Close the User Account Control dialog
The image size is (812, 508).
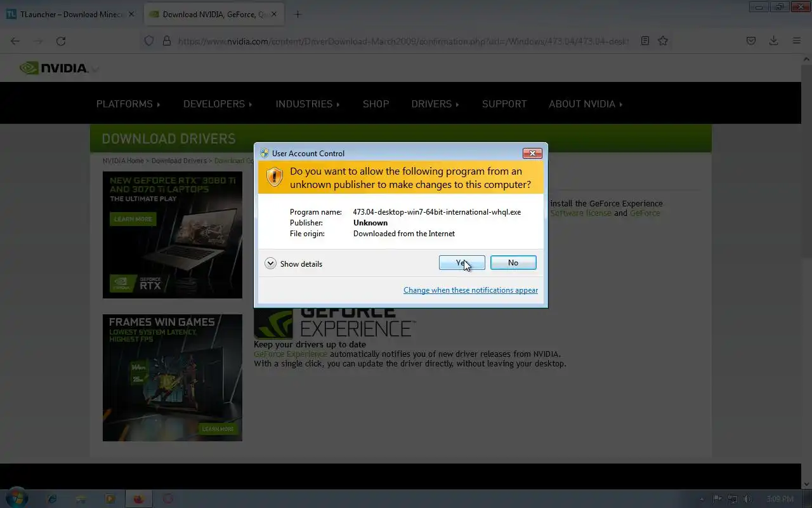pos(532,153)
